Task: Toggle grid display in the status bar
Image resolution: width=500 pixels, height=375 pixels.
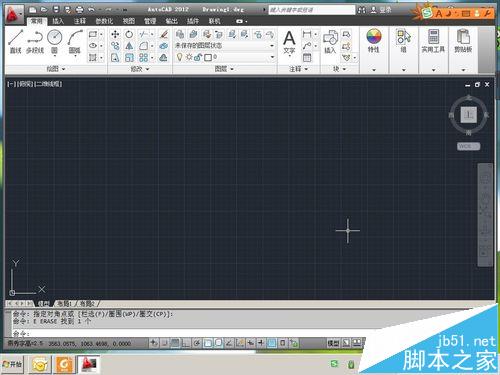Action: coord(175,343)
